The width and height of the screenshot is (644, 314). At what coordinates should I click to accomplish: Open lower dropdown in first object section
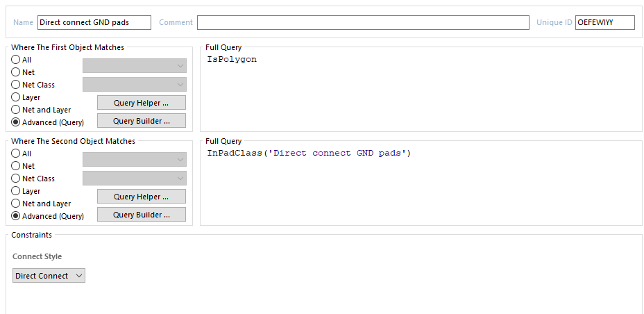coord(135,84)
